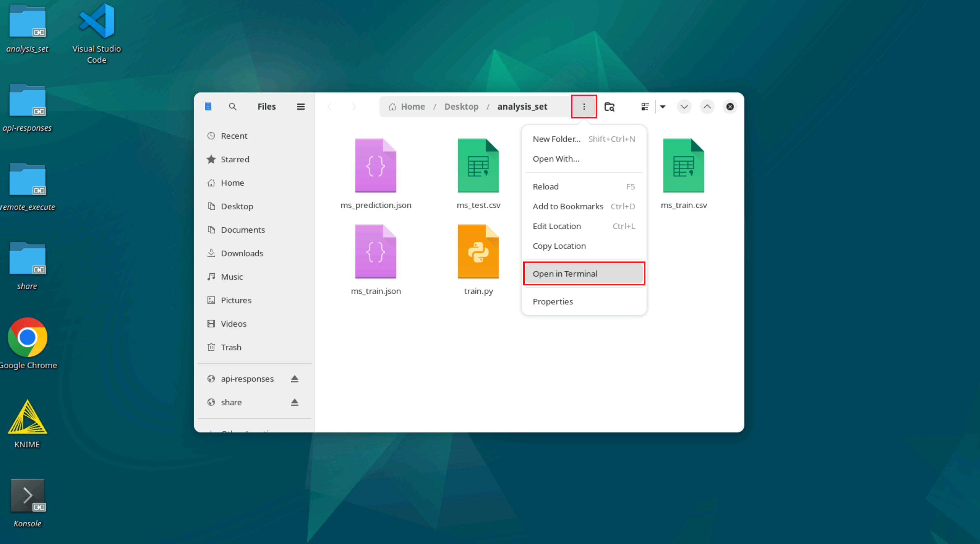The image size is (980, 544).
Task: Eject the share mount
Action: [294, 402]
